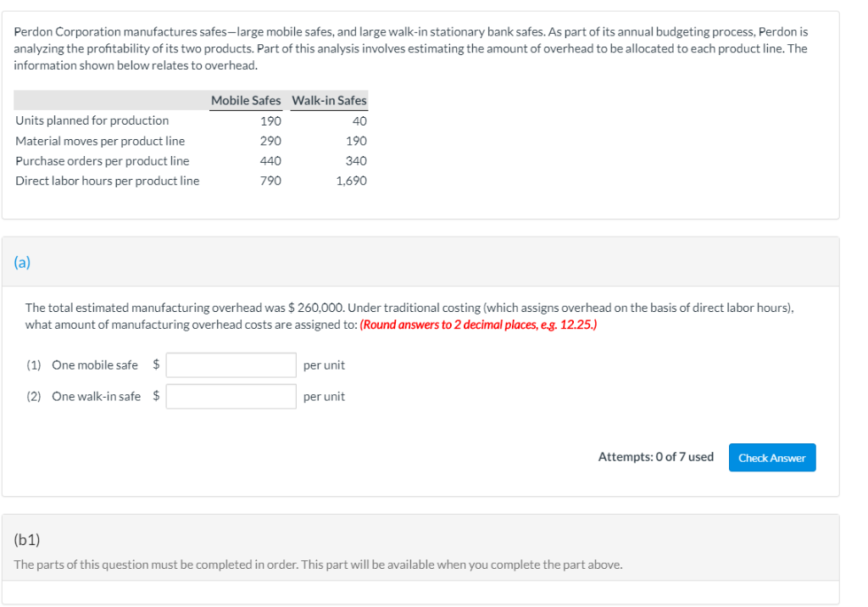Click the 790 direct labor hours value
Image resolution: width=868 pixels, height=607 pixels.
point(270,181)
